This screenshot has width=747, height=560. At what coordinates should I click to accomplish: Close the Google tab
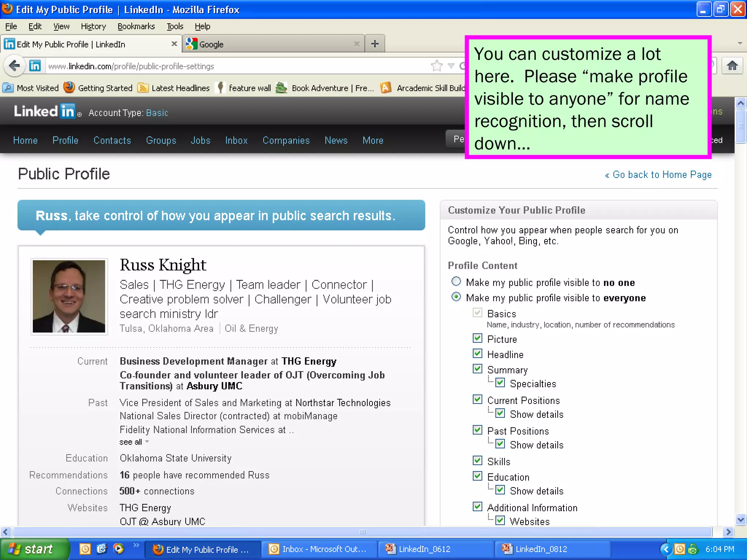[x=357, y=44]
